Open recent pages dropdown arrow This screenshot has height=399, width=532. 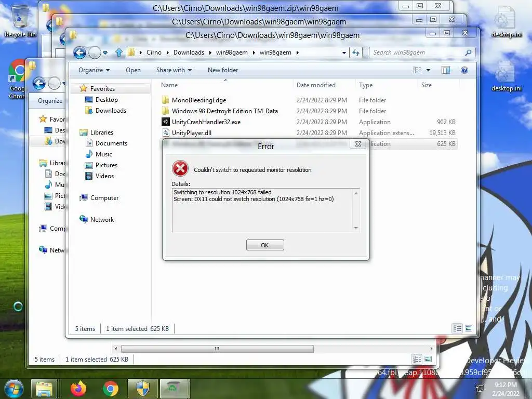point(105,52)
